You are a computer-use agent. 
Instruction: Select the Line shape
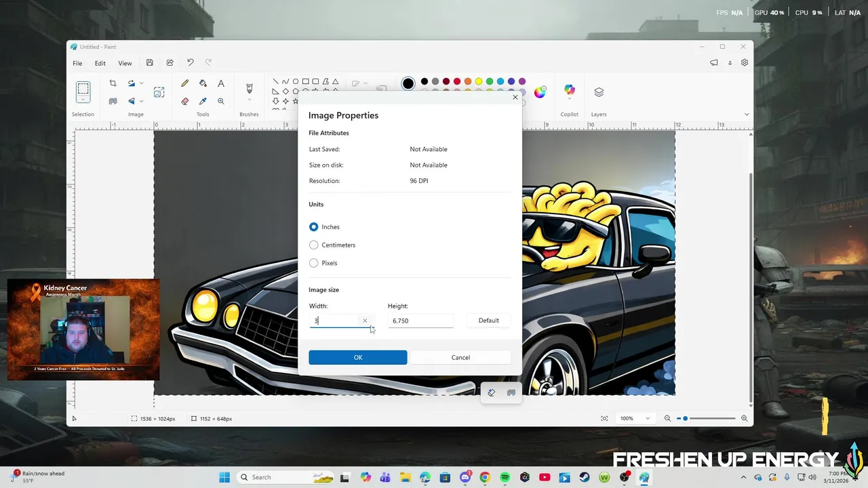pos(275,81)
